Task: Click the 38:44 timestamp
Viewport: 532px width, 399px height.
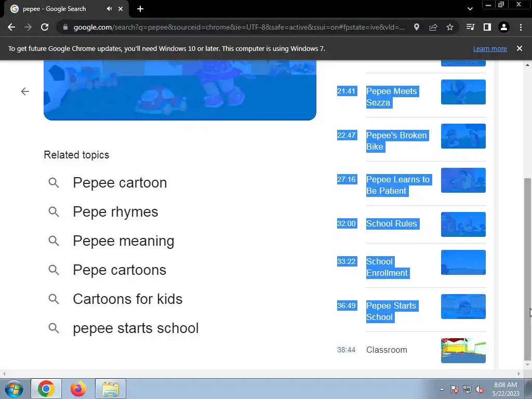Action: click(x=346, y=350)
